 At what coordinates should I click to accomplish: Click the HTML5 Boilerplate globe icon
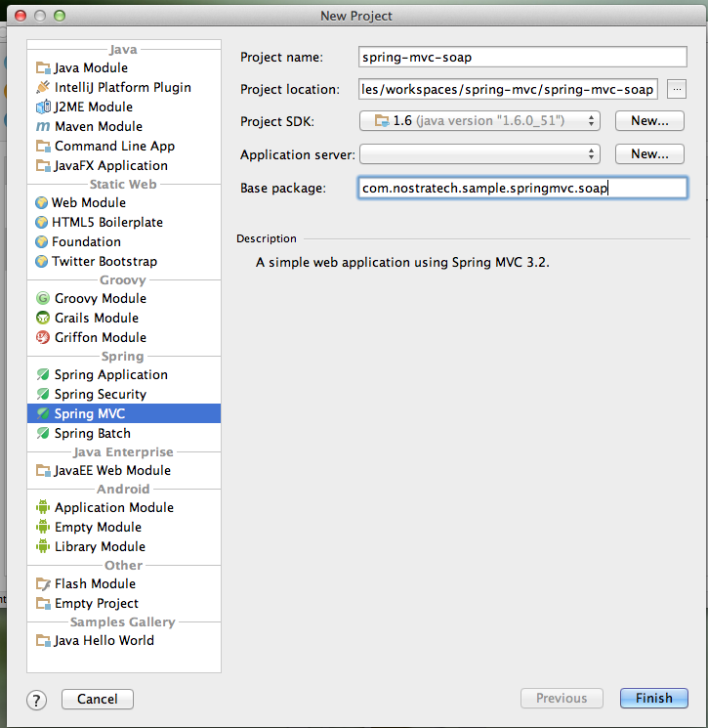click(41, 222)
